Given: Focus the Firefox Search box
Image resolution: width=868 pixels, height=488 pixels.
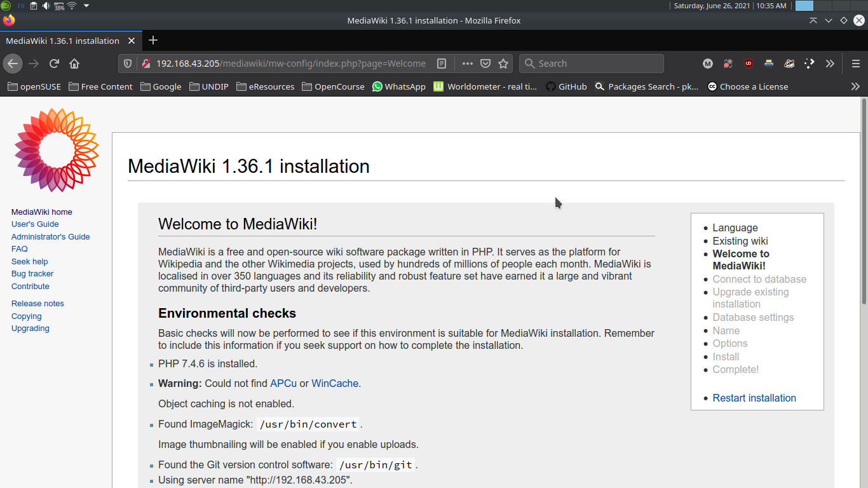Looking at the screenshot, I should tap(592, 64).
